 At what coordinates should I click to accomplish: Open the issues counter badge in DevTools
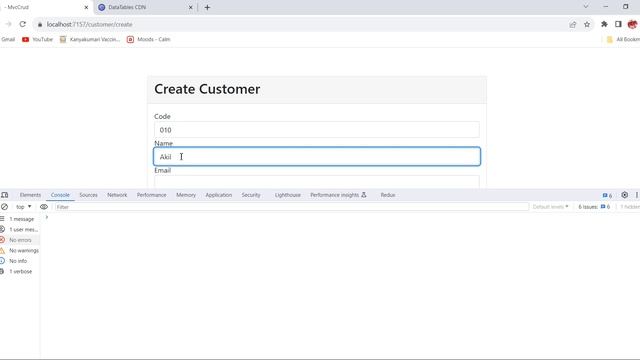[607, 196]
